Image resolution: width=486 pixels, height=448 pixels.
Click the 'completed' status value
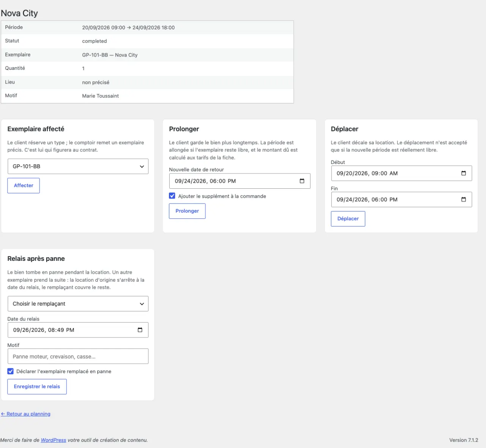click(95, 41)
